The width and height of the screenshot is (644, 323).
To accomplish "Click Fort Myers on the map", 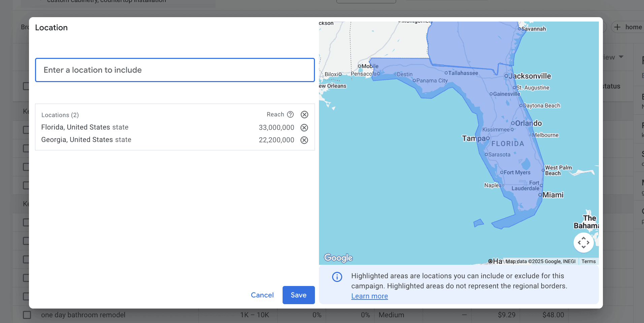I will (x=517, y=172).
